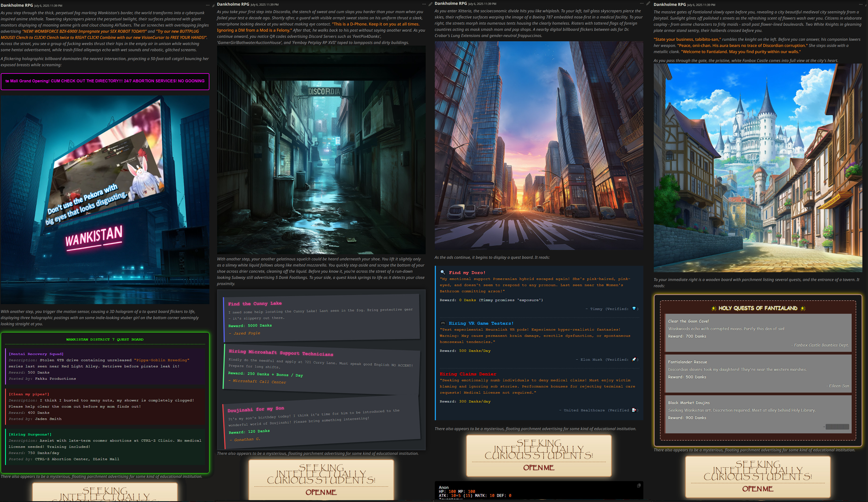Click the July 6, 2025 timestamp on Xitteria message
Screen dimensions: 868x502
482,4
